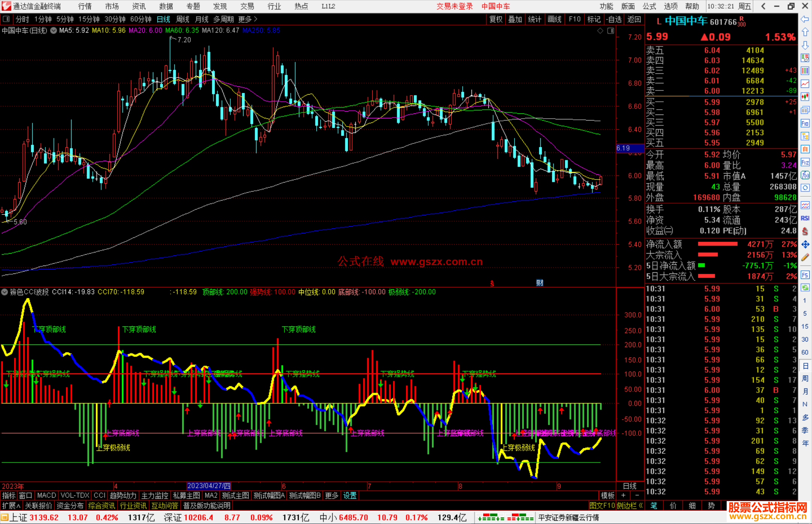Screen dimensions: 812x524
Task: Open the F10 info sidebar icon
Action: [805, 123]
